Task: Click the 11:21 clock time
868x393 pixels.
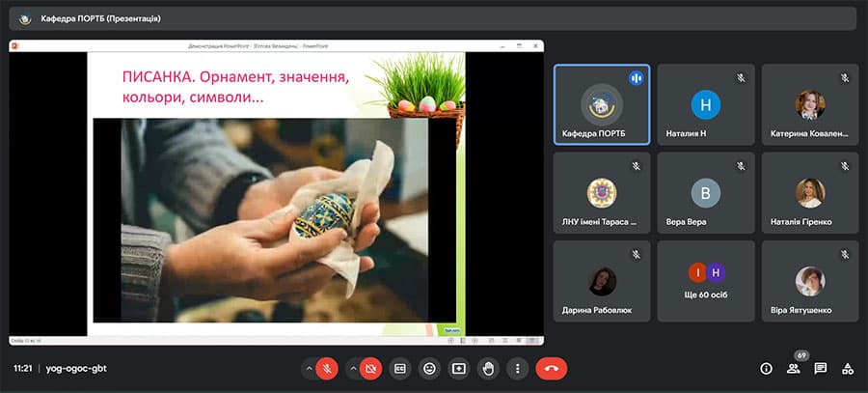Action: point(23,368)
